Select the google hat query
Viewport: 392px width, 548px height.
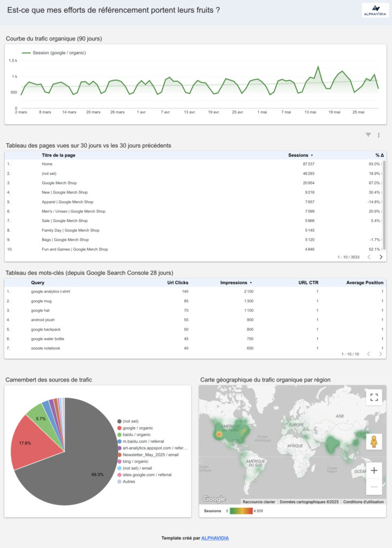click(40, 310)
